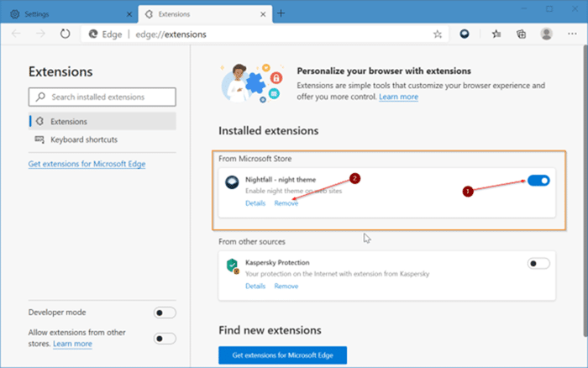588x368 pixels.
Task: Click the From other sources label
Action: (x=252, y=242)
